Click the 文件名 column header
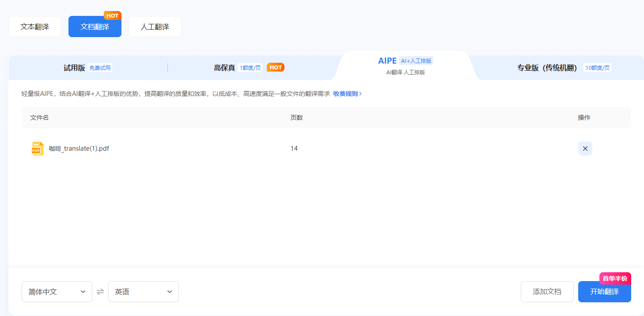Image resolution: width=644 pixels, height=316 pixels. point(39,118)
